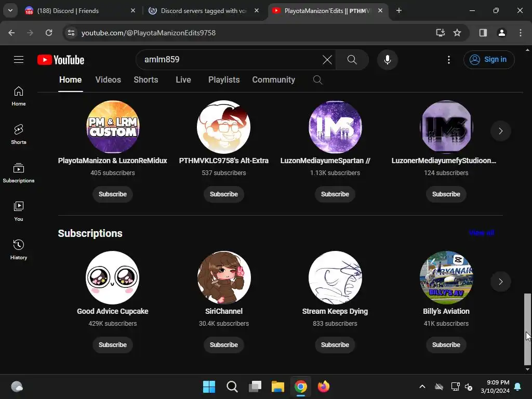Switch to the Videos tab
Viewport: 532px width, 399px height.
(108, 79)
